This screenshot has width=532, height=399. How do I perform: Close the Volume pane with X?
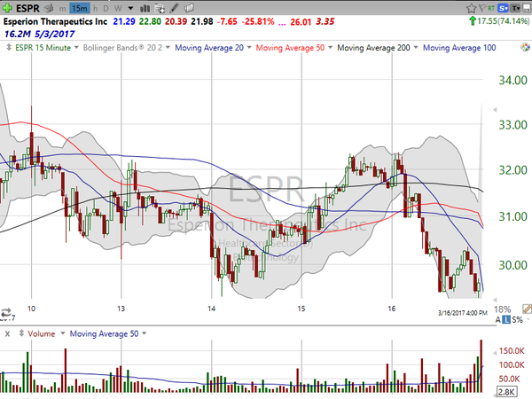[x=7, y=334]
